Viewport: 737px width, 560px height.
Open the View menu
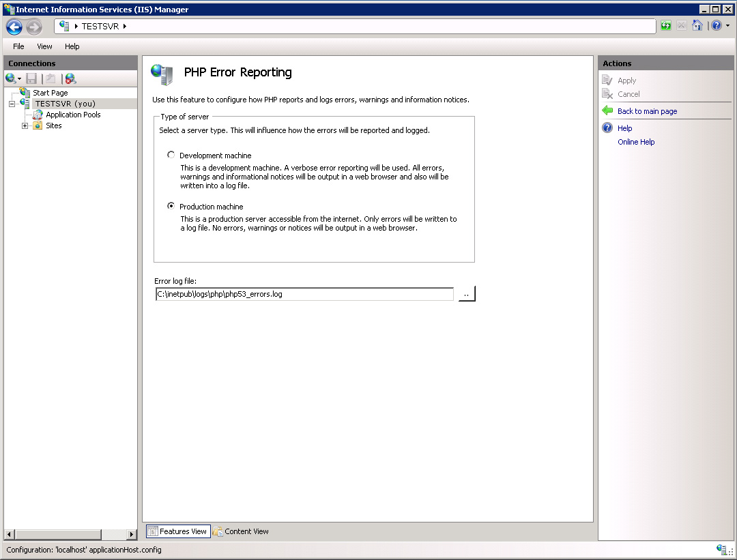tap(44, 46)
